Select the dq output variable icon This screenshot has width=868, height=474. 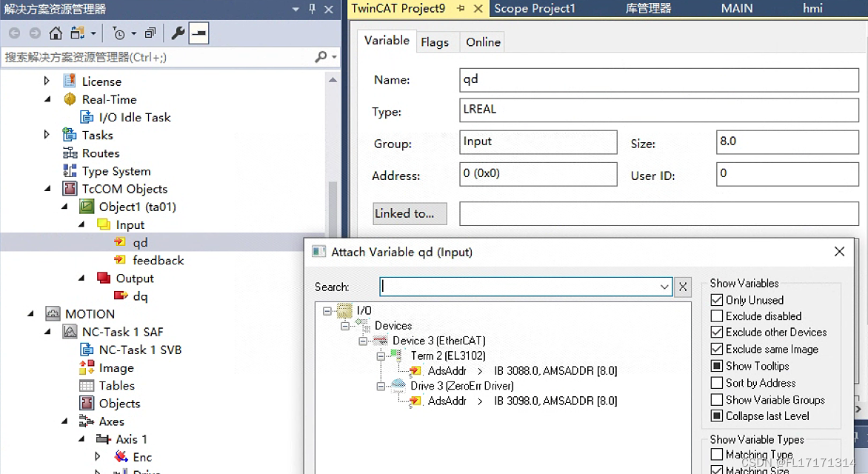click(x=121, y=296)
